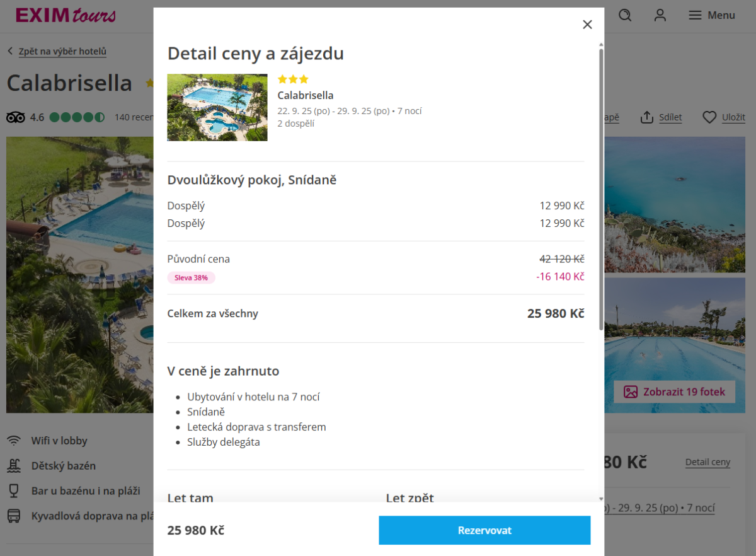Screen dimensions: 756x556
Task: Click the shuttle bus icon
Action: pyautogui.click(x=14, y=516)
